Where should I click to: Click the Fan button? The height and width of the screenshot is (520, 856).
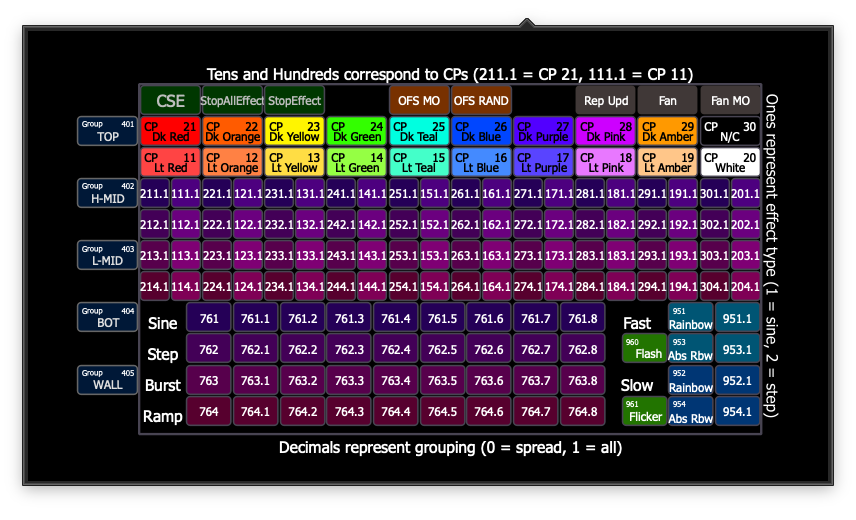click(668, 100)
